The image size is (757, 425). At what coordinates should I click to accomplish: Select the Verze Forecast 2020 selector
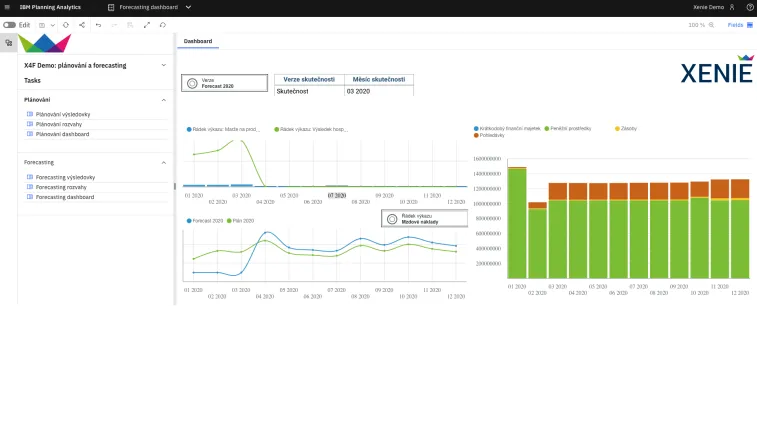click(224, 83)
